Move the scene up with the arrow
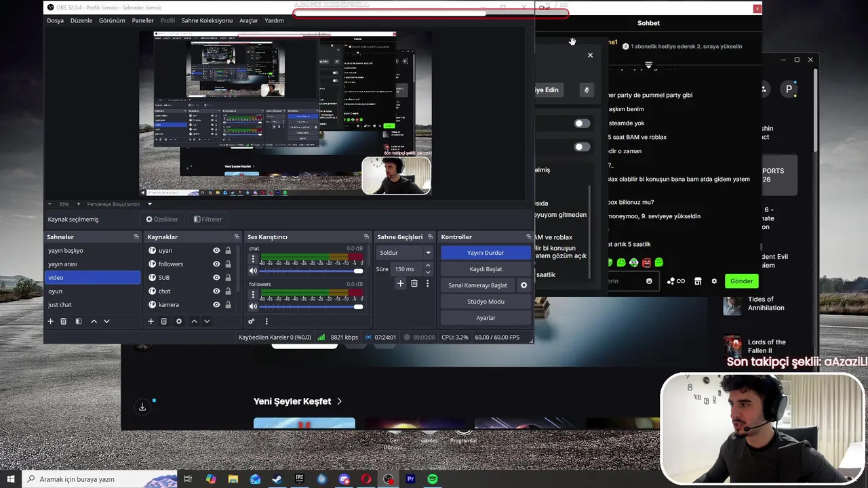The image size is (868, 488). [x=94, y=321]
